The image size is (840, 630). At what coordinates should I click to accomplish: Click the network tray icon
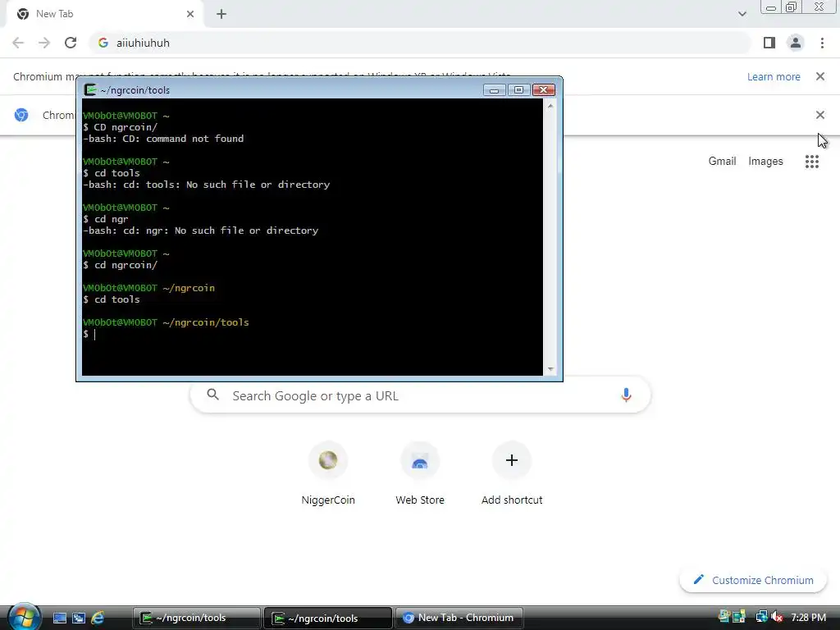click(761, 617)
